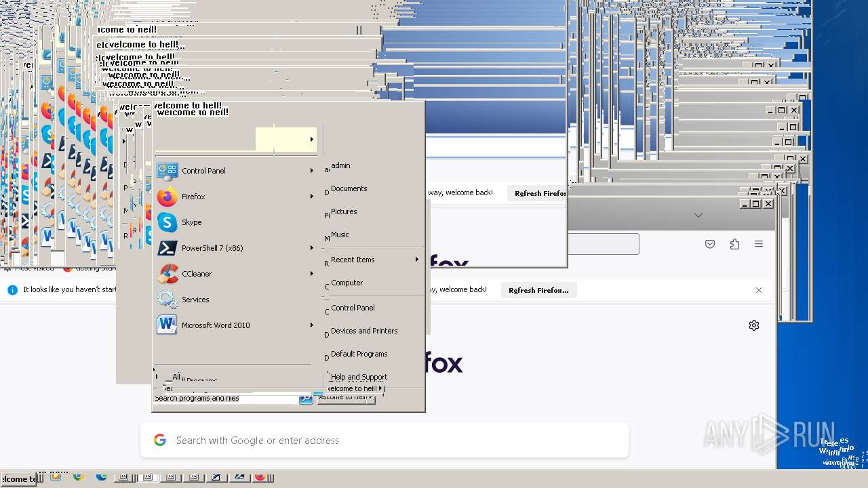The image size is (868, 488).
Task: Open the Firefox list all tabs chevron
Action: 698,216
